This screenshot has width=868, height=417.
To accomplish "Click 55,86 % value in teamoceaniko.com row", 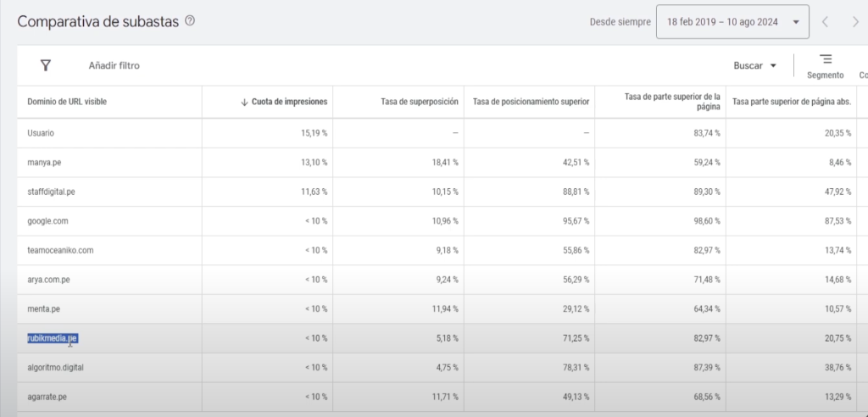I will click(576, 250).
